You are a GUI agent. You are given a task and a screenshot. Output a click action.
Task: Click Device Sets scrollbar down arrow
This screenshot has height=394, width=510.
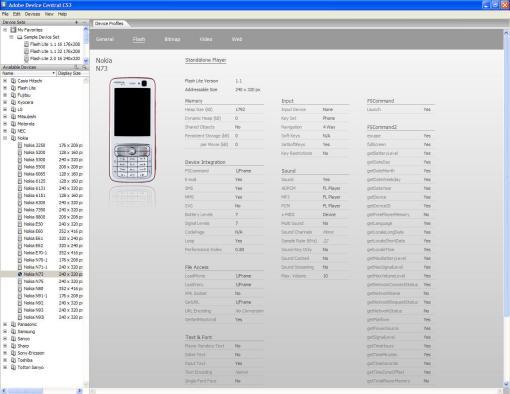86,61
